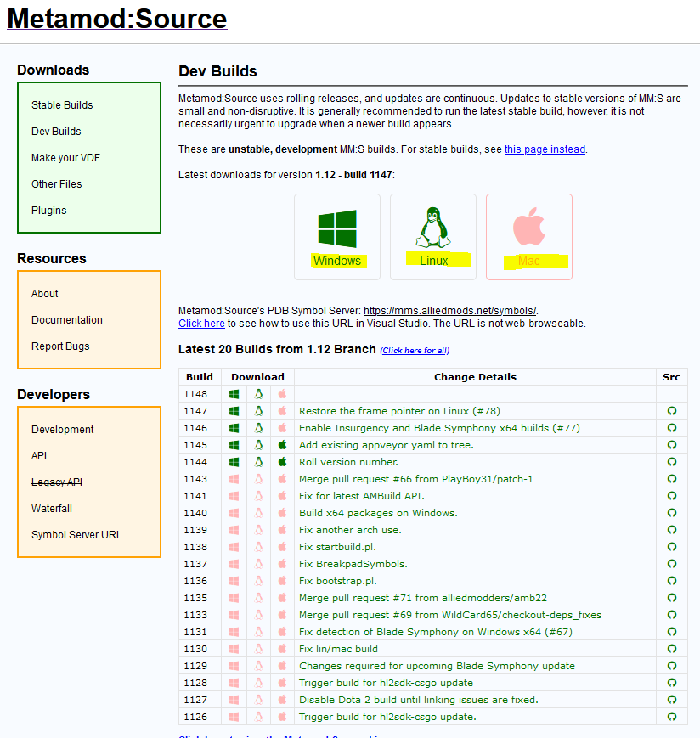
Task: Open API in Developers section
Action: [39, 456]
